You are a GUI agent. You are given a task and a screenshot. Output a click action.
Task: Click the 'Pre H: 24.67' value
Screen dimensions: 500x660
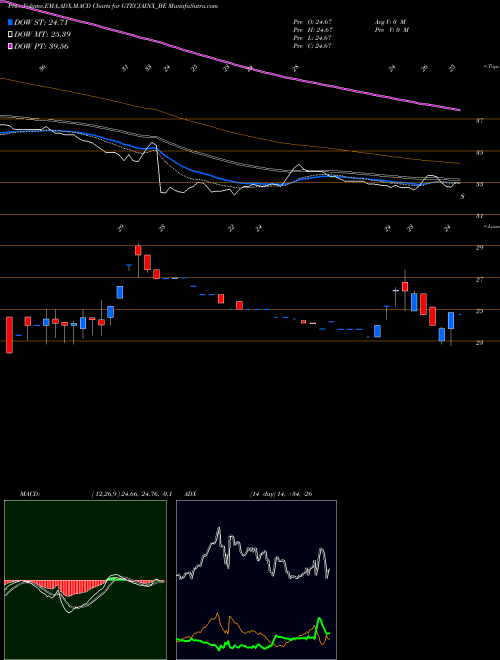tap(313, 30)
